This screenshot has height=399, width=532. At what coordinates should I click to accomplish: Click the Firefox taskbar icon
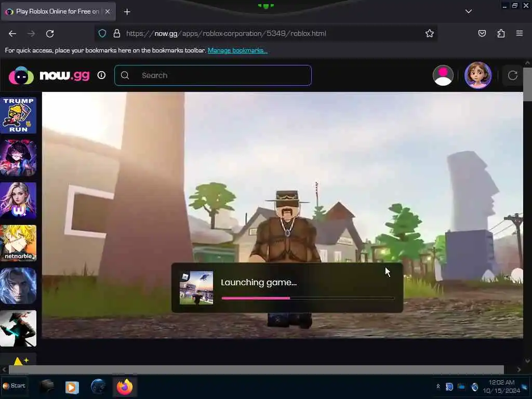[x=125, y=387]
